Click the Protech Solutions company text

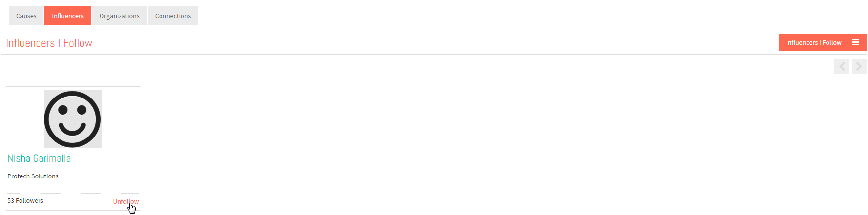click(x=33, y=176)
